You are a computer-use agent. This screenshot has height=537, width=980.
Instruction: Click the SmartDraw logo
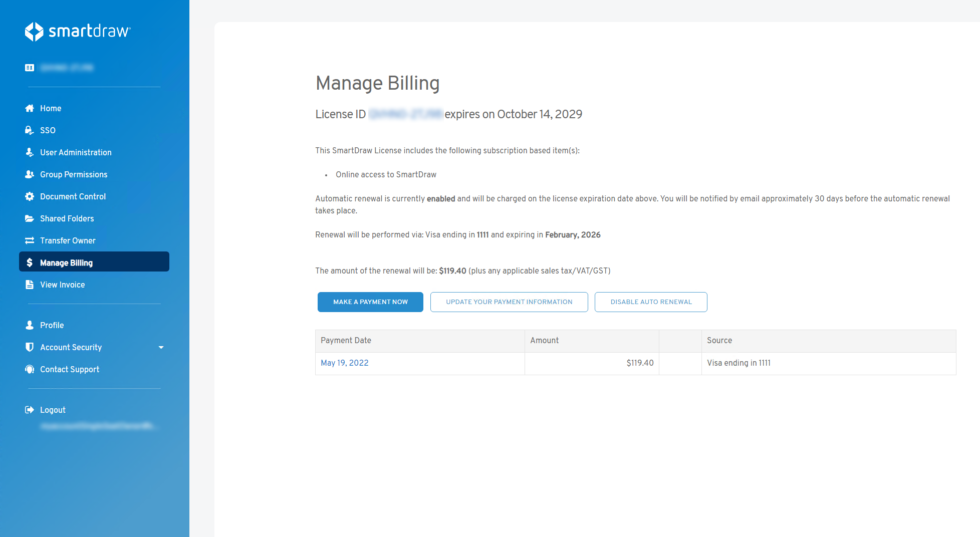[78, 31]
